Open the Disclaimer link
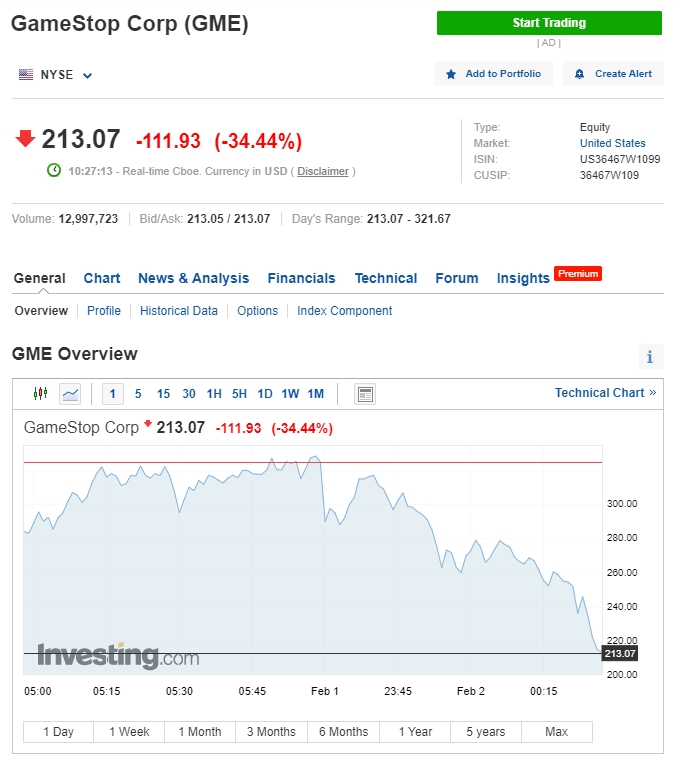 click(323, 171)
